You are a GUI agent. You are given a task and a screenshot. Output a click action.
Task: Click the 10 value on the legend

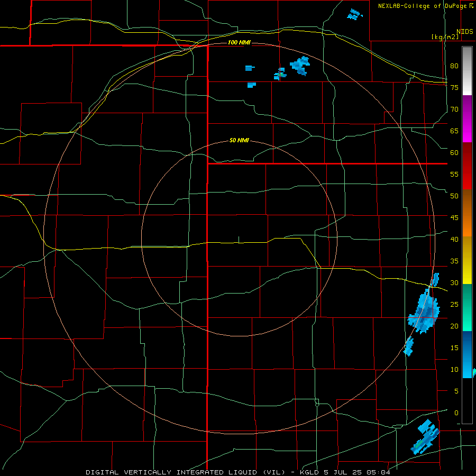pos(454,370)
